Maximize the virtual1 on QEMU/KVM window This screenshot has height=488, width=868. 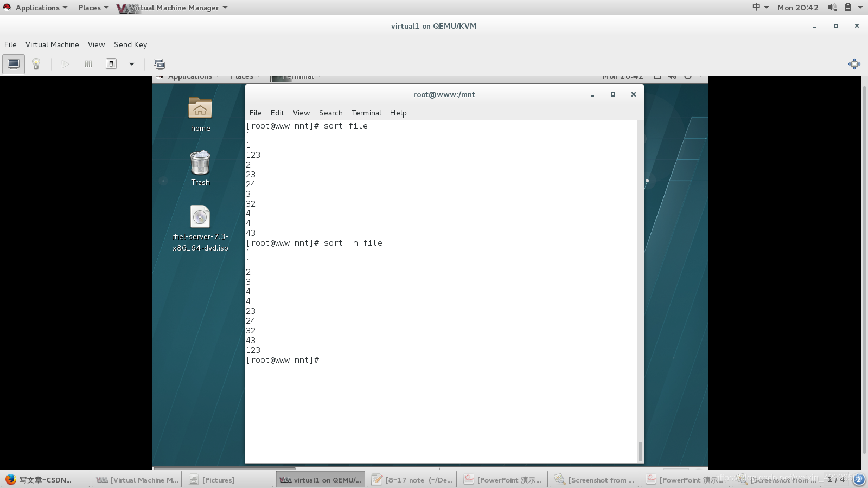[x=835, y=26]
